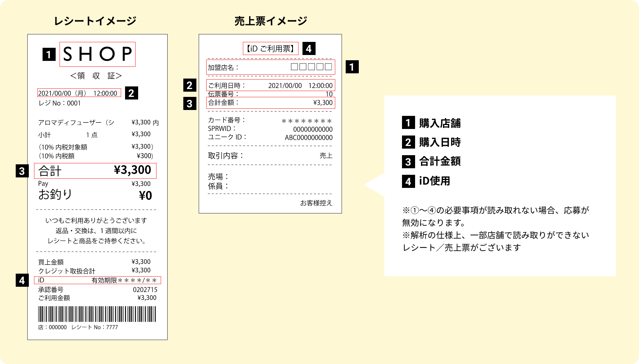Click the 返品・交換は、1週間以内に line
The height and width of the screenshot is (364, 639).
point(96,231)
